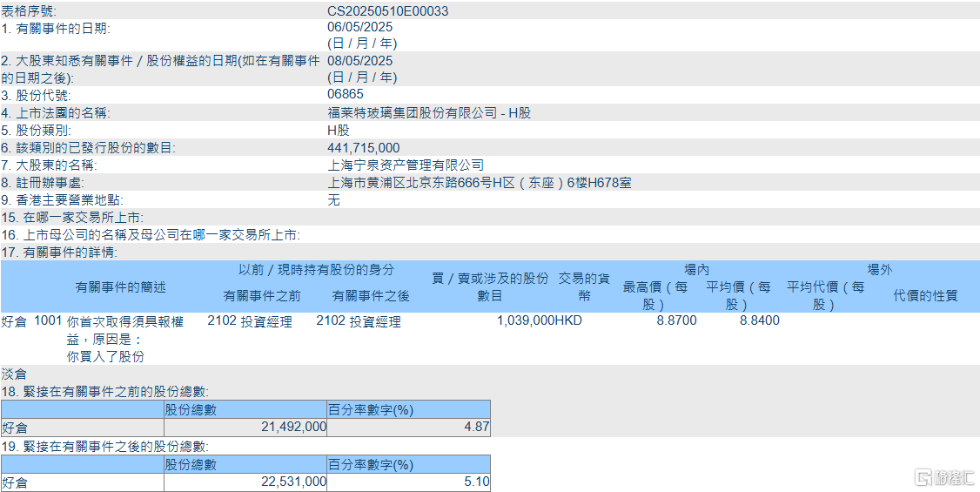Viewport: 980px width, 492px height.
Task: Click table header 交易的貨幣
Action: pyautogui.click(x=584, y=287)
